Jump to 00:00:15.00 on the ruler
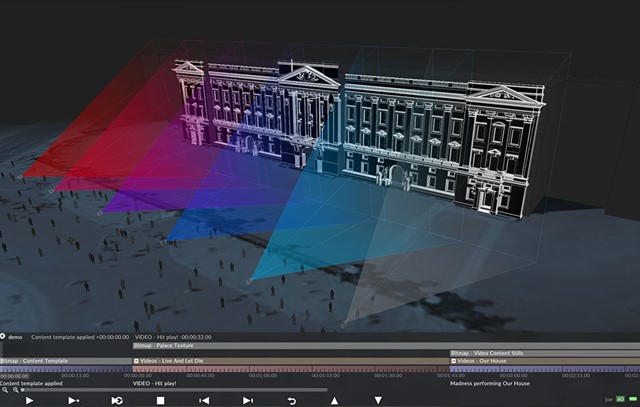The width and height of the screenshot is (640, 407). tap(75, 376)
